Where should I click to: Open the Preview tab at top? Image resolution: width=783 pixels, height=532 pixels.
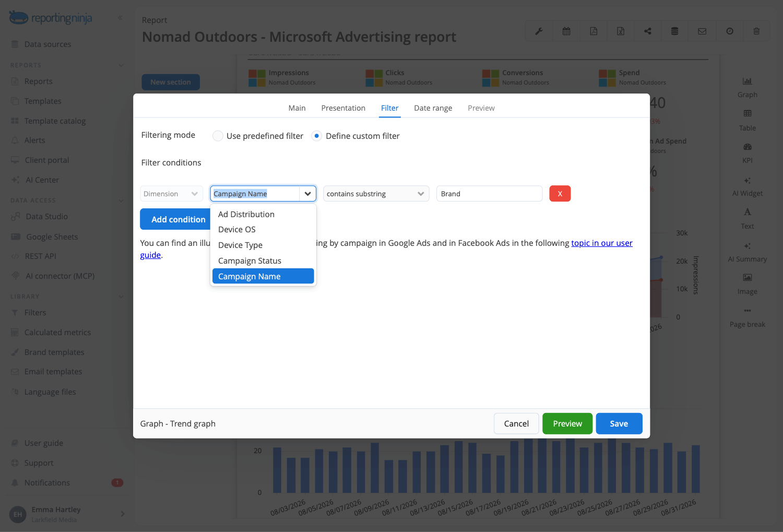(x=481, y=108)
